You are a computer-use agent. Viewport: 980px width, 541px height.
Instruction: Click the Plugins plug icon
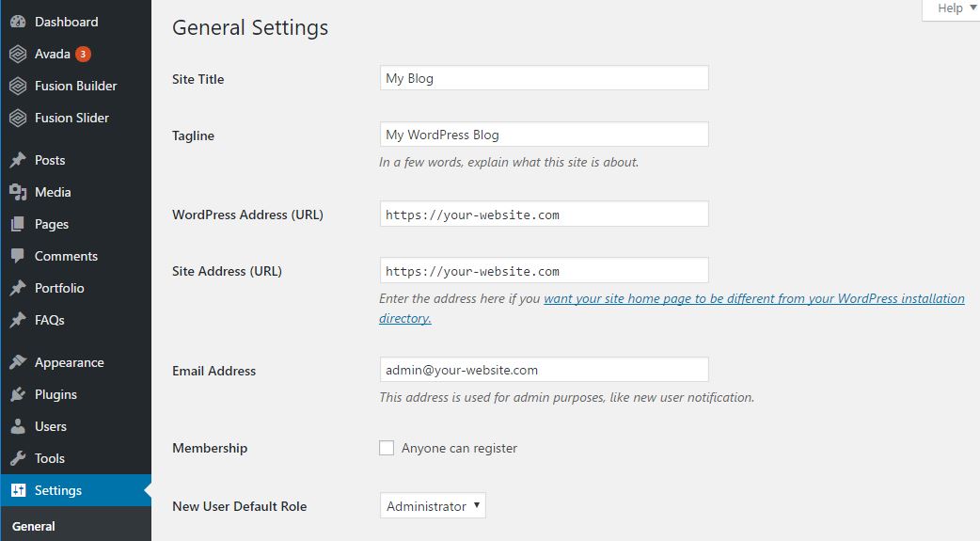(x=18, y=394)
